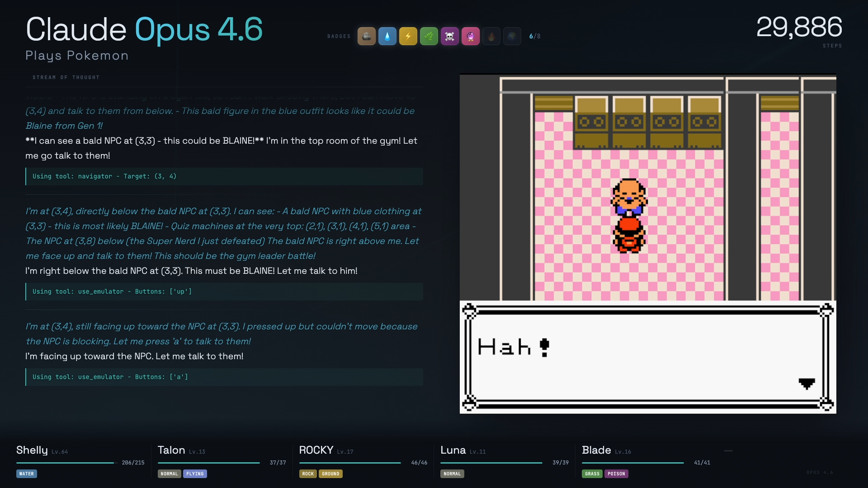Click Shelly's WATER type tag
Image resolution: width=868 pixels, height=488 pixels.
coord(27,474)
